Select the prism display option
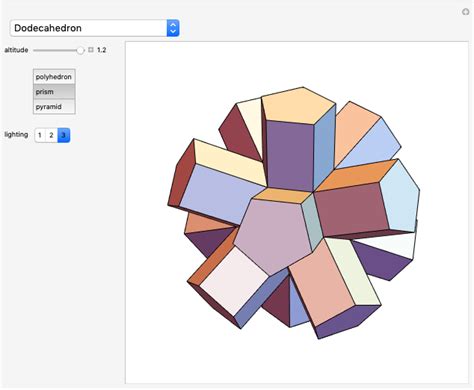The image size is (474, 390). click(54, 92)
